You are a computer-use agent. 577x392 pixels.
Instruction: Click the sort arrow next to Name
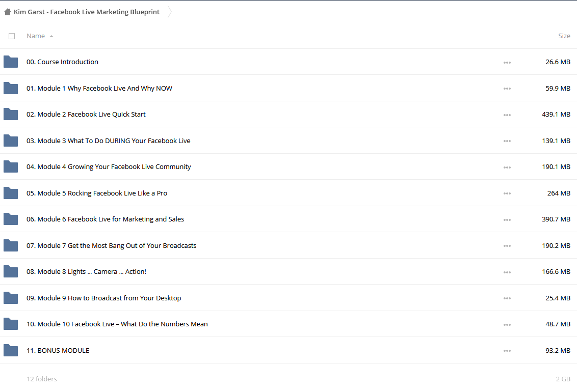coord(51,36)
